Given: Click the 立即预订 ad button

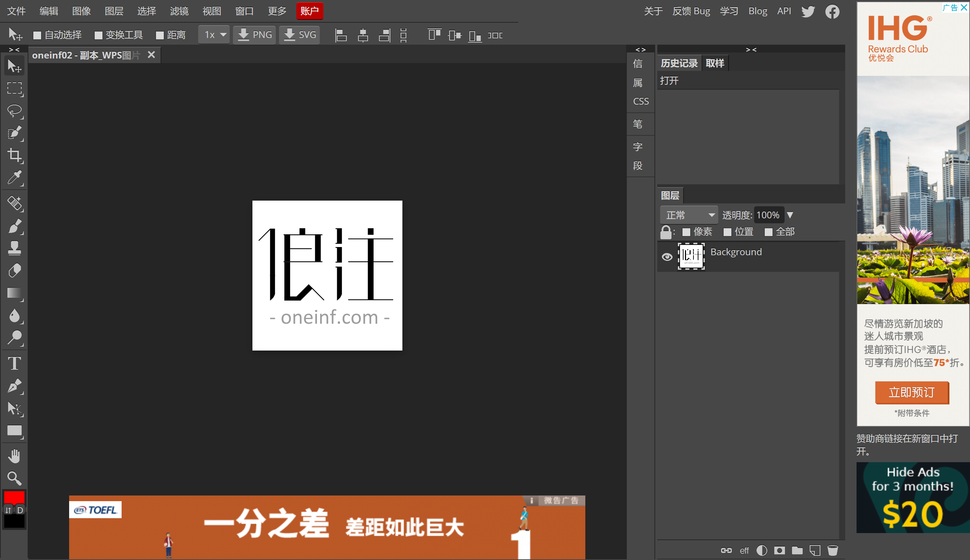Looking at the screenshot, I should (x=912, y=392).
